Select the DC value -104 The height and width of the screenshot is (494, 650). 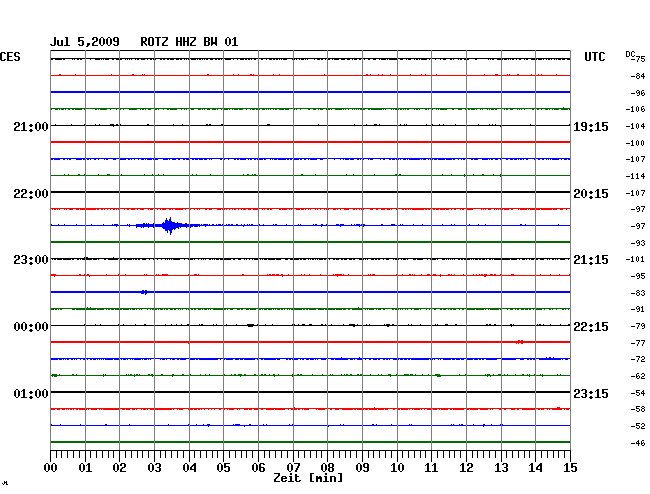point(635,126)
